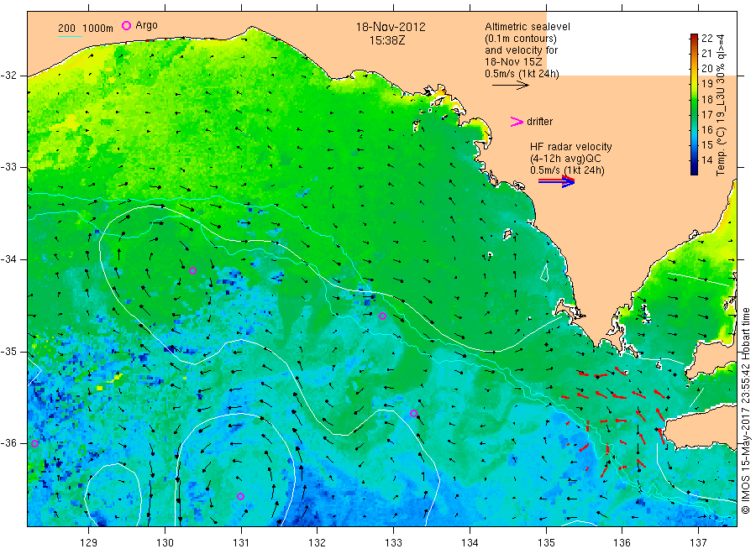Click the longitude axis label 134

coord(470,542)
